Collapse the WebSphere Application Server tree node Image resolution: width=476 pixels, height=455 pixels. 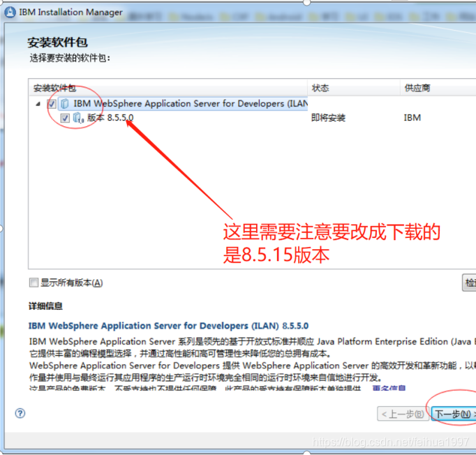tap(38, 104)
